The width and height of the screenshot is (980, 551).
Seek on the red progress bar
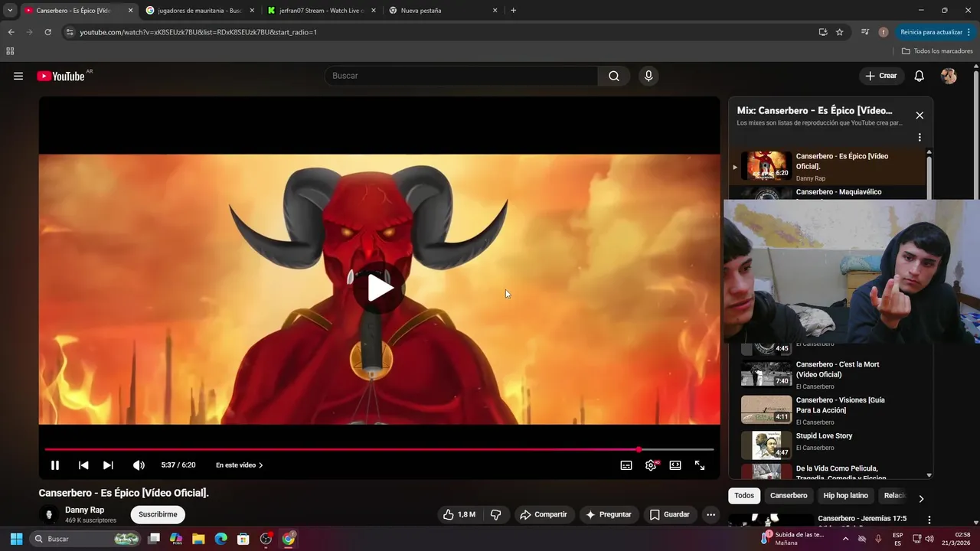click(379, 449)
